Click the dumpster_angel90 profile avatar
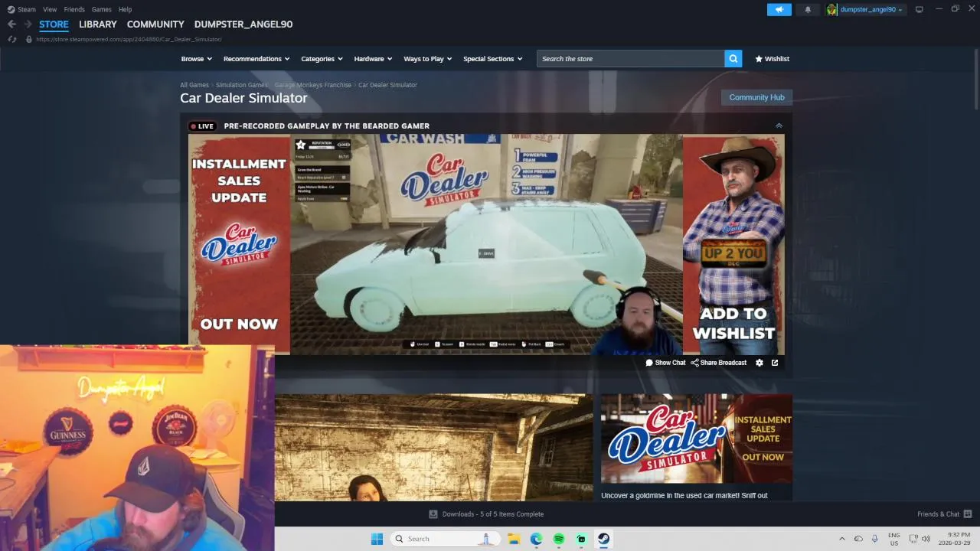Image resolution: width=980 pixels, height=551 pixels. 831,9
